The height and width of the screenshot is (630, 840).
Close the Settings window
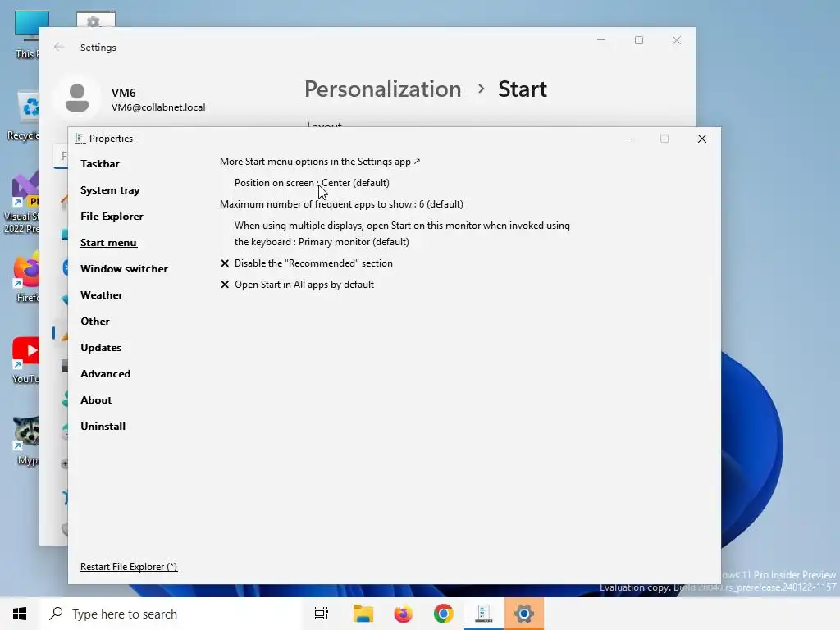[677, 40]
